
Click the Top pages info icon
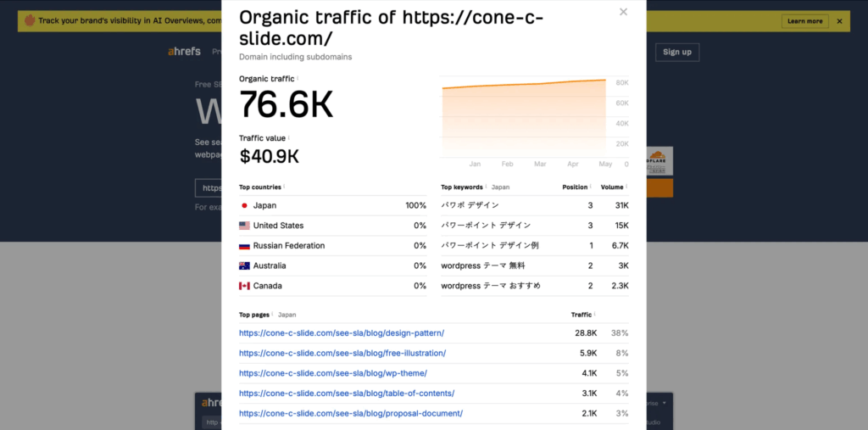pos(272,314)
